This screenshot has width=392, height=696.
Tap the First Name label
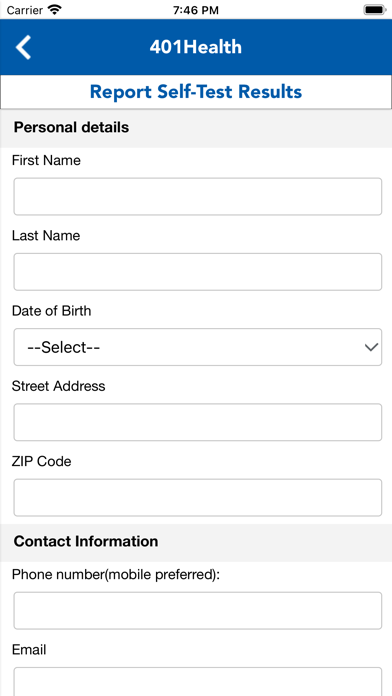tap(46, 160)
